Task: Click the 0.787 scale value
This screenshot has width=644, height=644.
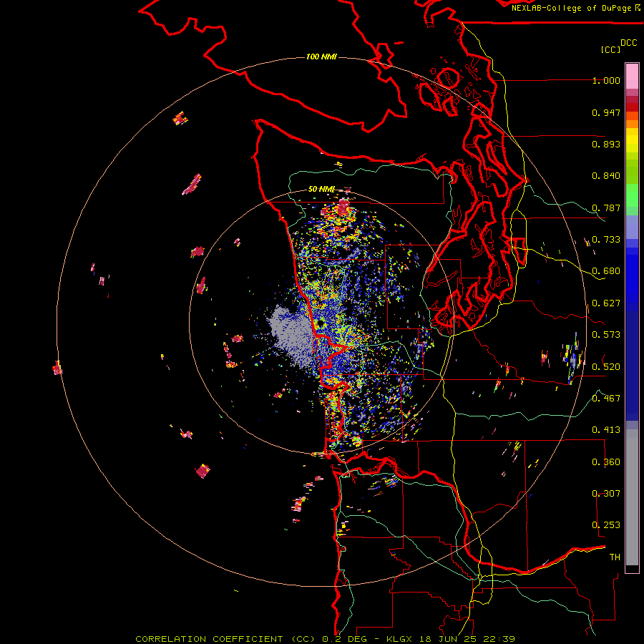Action: point(606,208)
